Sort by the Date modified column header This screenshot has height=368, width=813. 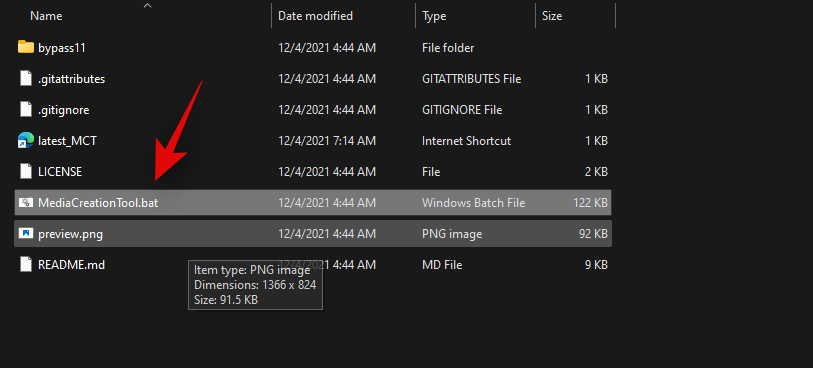(315, 16)
